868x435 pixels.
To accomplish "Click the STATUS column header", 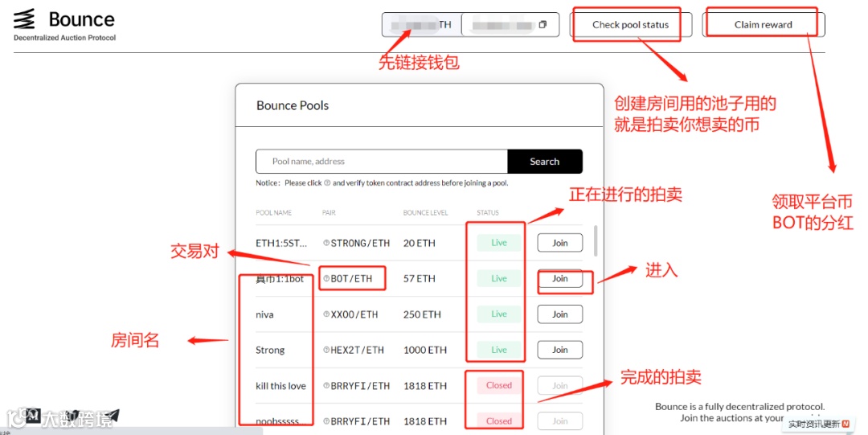I will click(x=488, y=213).
